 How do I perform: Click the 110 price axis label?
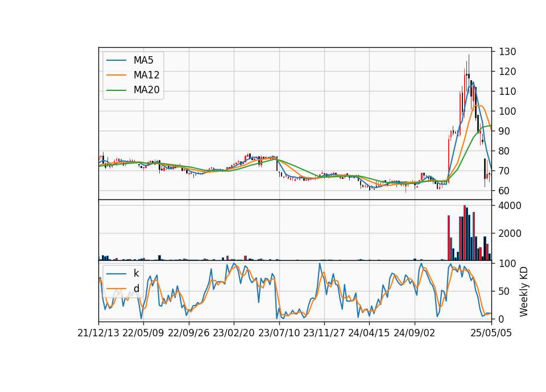pyautogui.click(x=507, y=91)
